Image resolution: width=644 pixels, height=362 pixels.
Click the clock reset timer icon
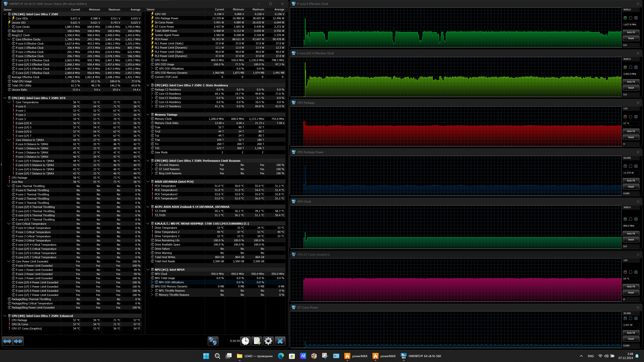(245, 341)
